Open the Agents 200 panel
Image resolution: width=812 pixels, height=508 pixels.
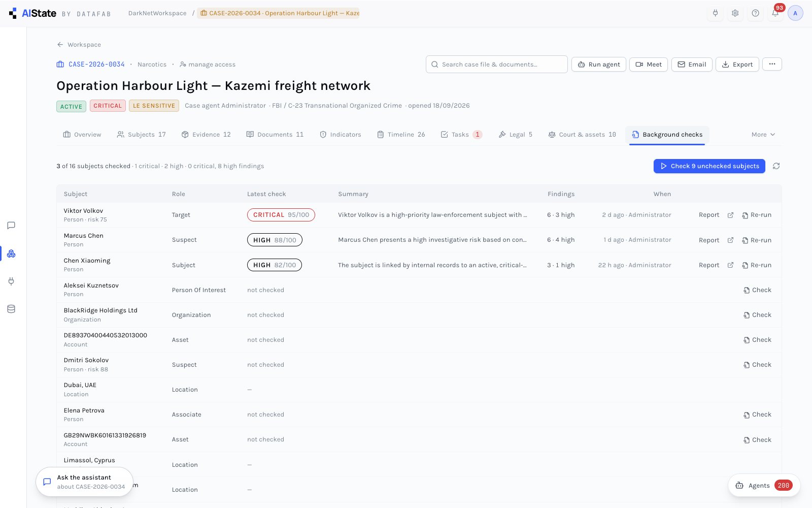coord(764,486)
